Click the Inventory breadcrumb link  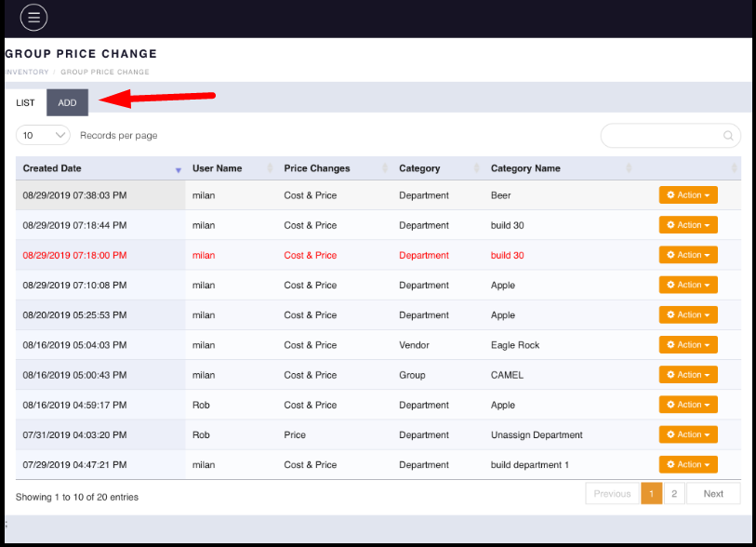click(26, 72)
